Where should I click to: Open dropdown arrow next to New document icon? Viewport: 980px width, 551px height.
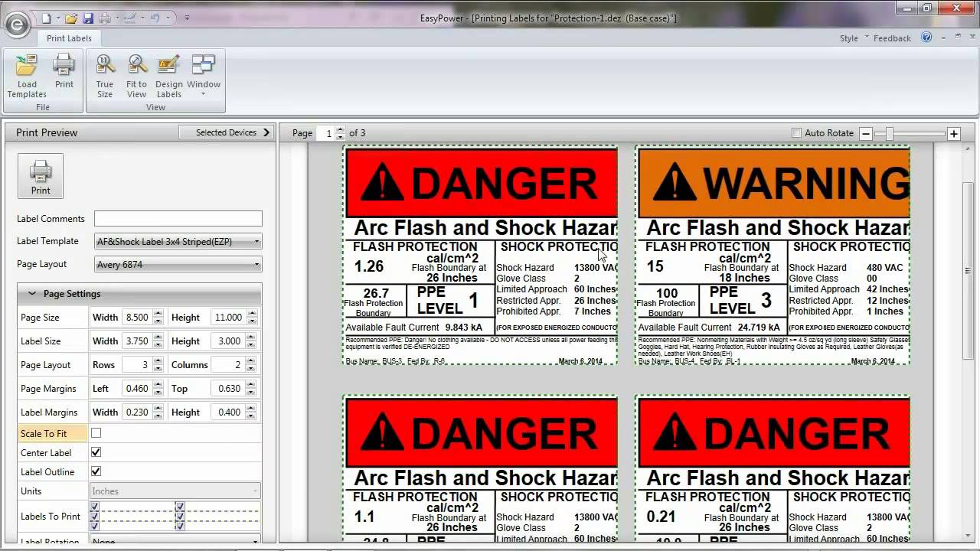[57, 18]
